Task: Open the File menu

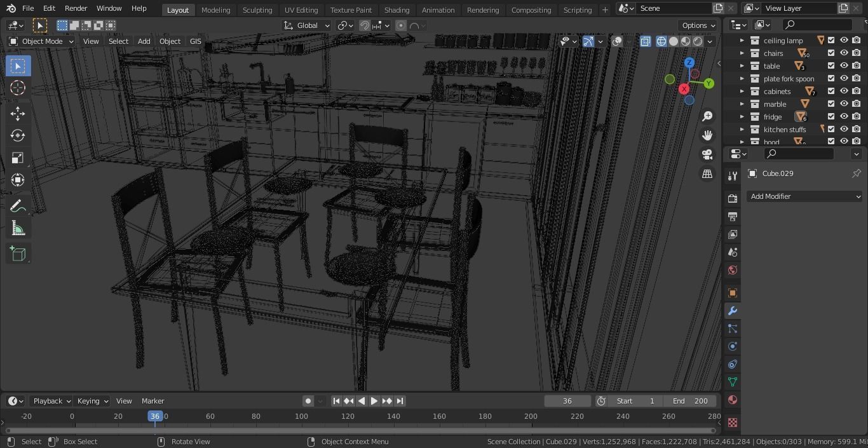Action: (28, 8)
